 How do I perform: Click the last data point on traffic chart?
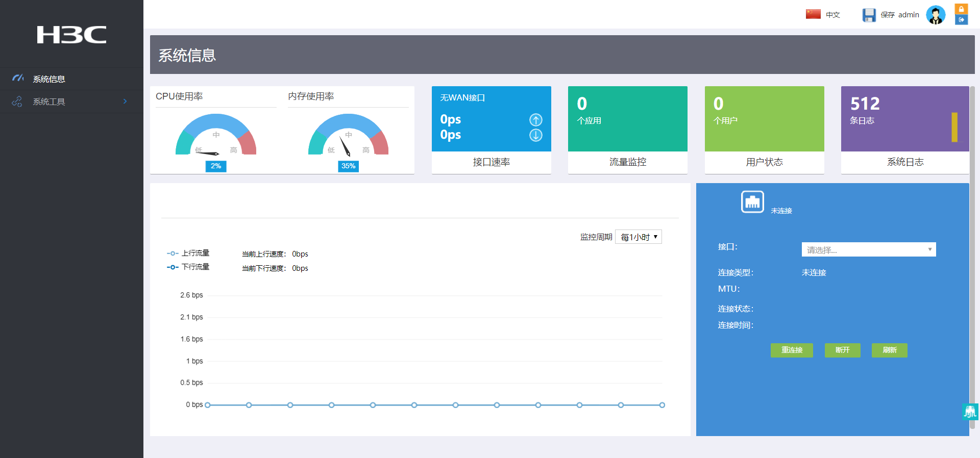point(662,405)
